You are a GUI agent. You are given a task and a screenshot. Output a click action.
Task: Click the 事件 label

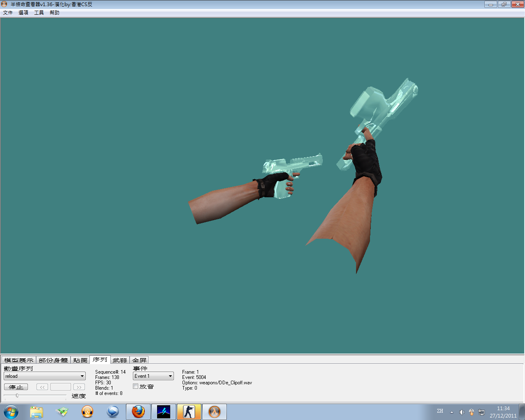(x=140, y=368)
